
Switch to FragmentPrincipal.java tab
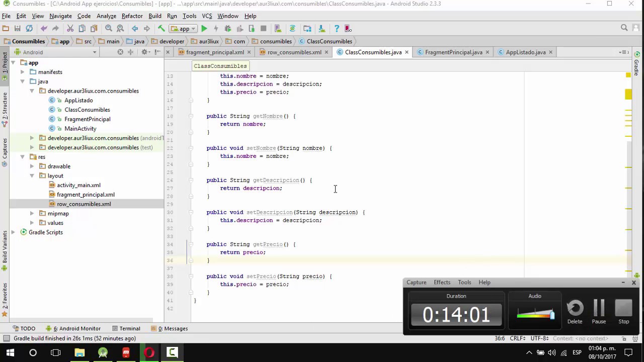point(453,52)
